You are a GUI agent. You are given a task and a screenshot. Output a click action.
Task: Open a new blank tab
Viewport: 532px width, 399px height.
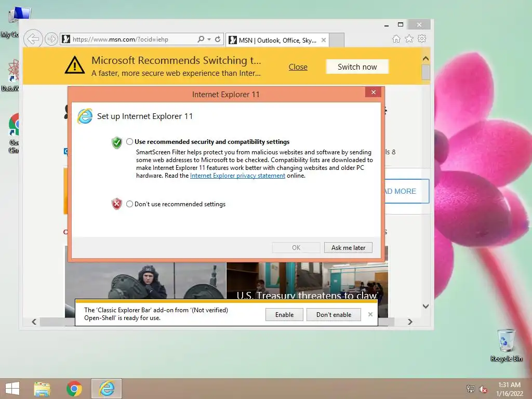[337, 40]
